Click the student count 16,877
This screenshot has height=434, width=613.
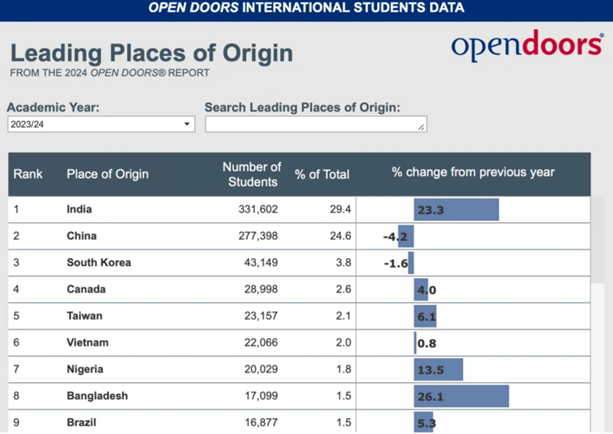click(261, 422)
